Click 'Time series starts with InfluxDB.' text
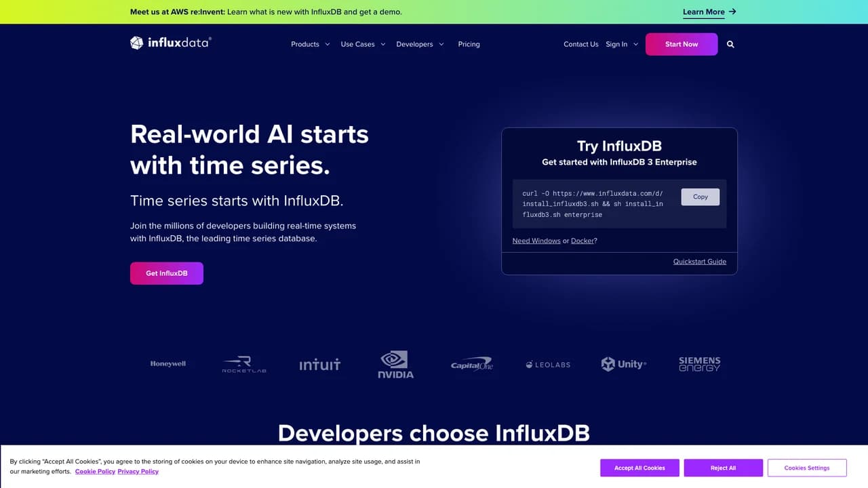This screenshot has width=868, height=488. coord(237,201)
